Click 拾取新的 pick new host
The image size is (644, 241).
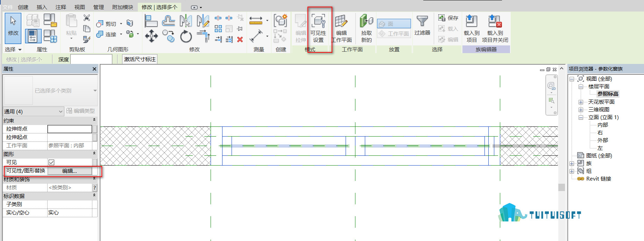[x=366, y=29]
